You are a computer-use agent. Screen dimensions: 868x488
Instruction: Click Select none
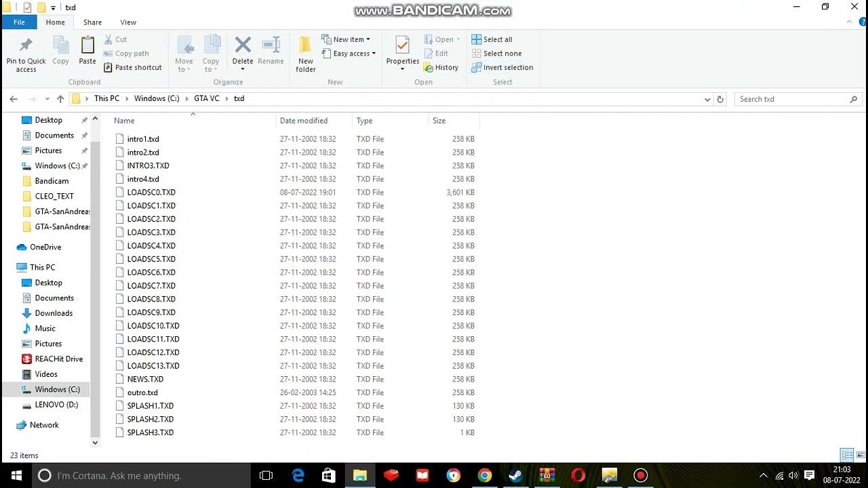point(496,54)
